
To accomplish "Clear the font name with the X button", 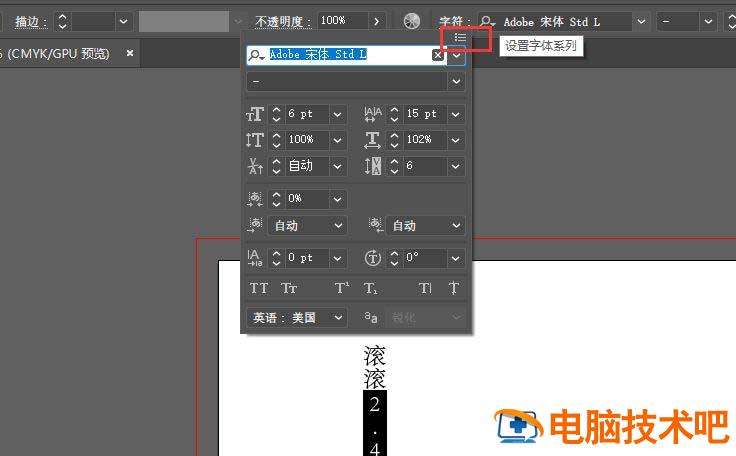I will click(x=437, y=55).
